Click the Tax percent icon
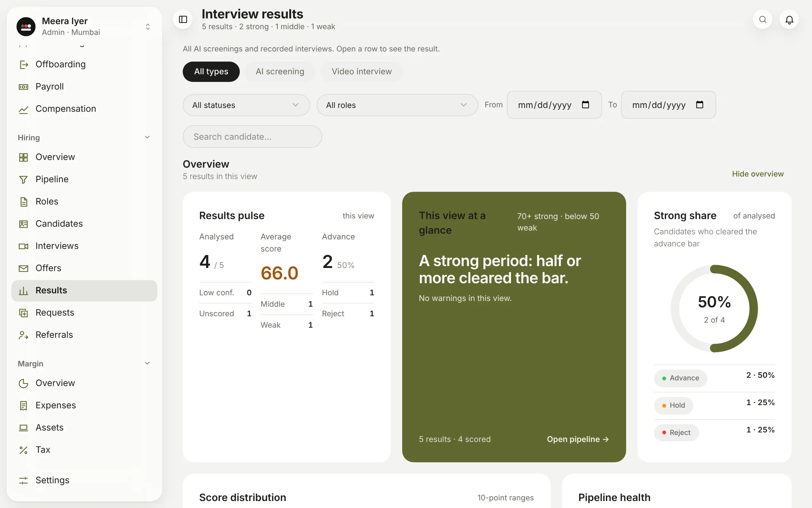This screenshot has width=812, height=508. [23, 450]
